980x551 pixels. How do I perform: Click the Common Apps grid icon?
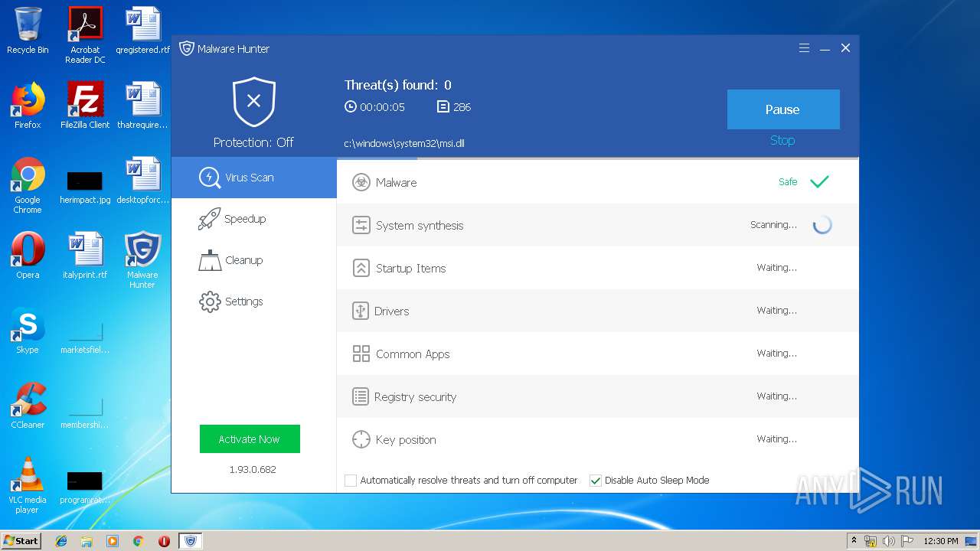[x=361, y=354]
